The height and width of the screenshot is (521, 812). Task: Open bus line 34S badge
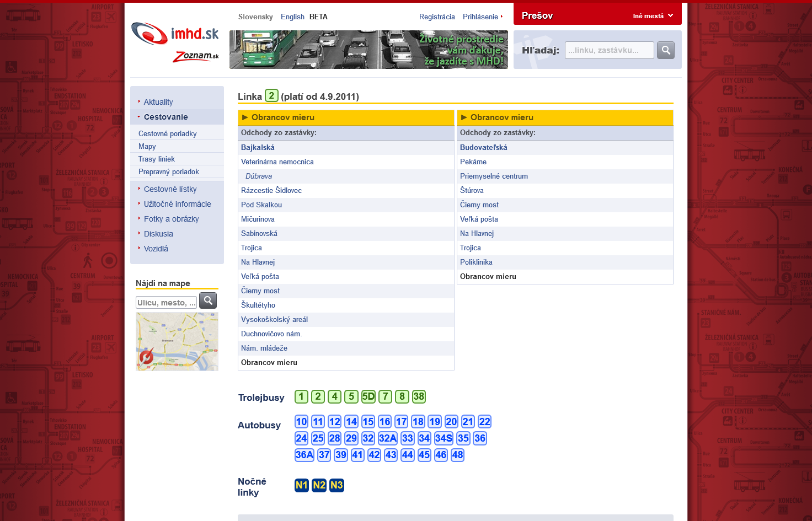click(444, 438)
